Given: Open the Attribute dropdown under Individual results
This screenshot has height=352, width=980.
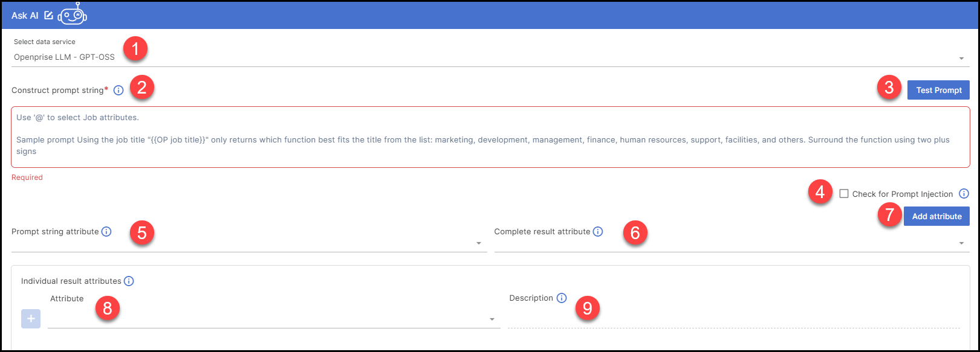Looking at the screenshot, I should [272, 319].
